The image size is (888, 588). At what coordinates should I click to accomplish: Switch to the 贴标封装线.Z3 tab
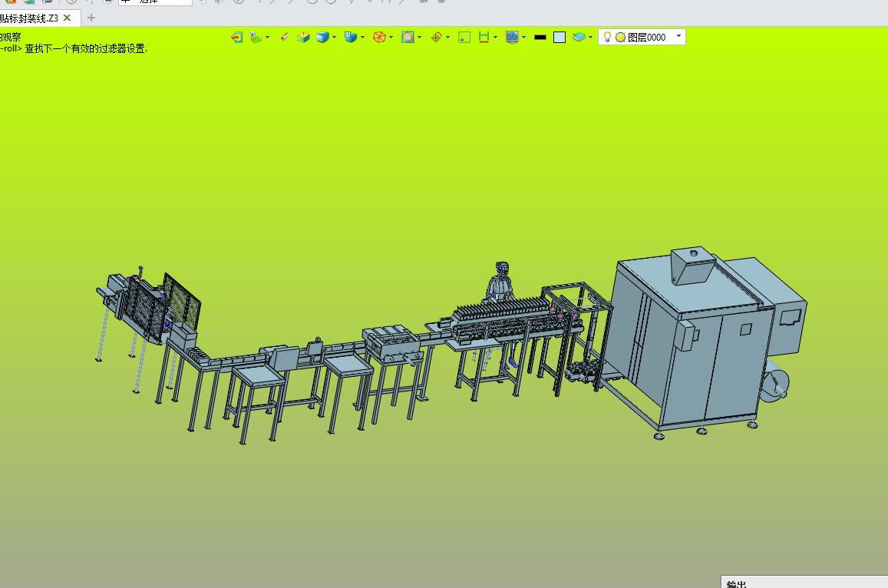(x=29, y=18)
